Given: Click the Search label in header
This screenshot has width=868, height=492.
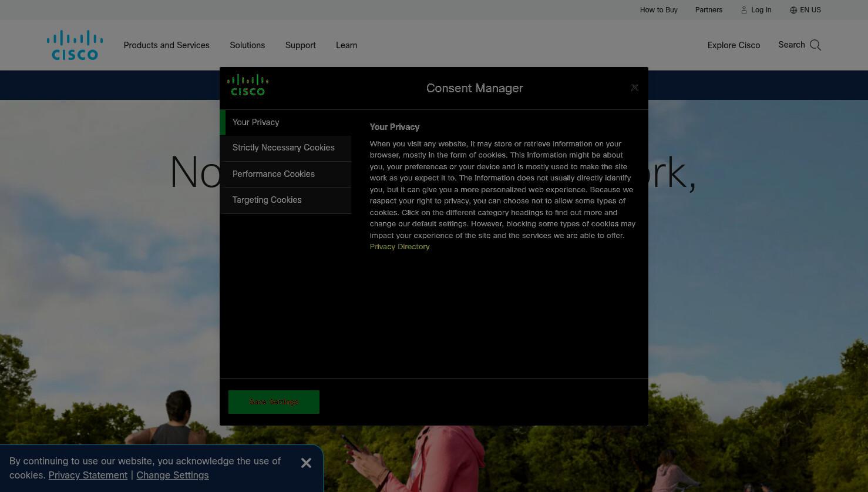Looking at the screenshot, I should click(x=791, y=45).
